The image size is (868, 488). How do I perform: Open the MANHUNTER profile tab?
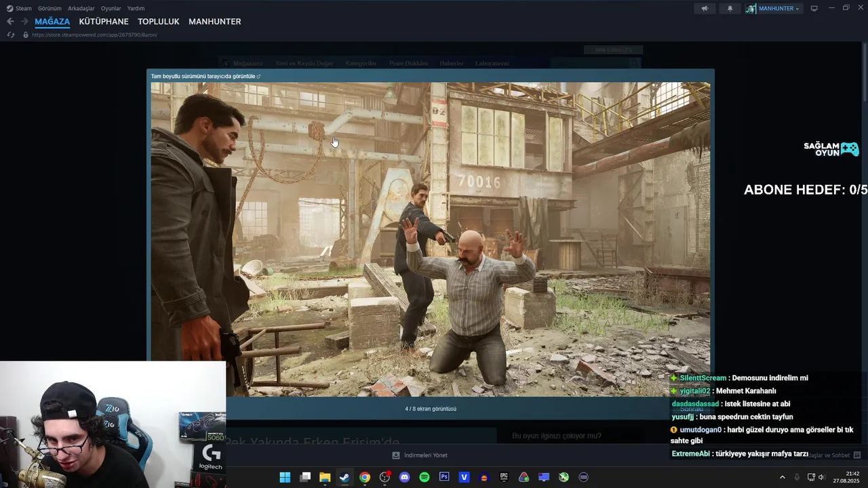point(215,22)
